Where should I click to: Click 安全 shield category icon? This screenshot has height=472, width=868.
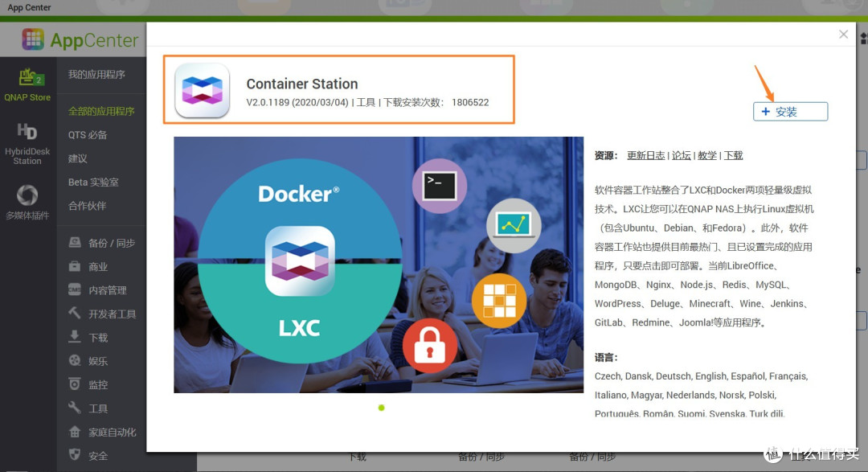(75, 455)
